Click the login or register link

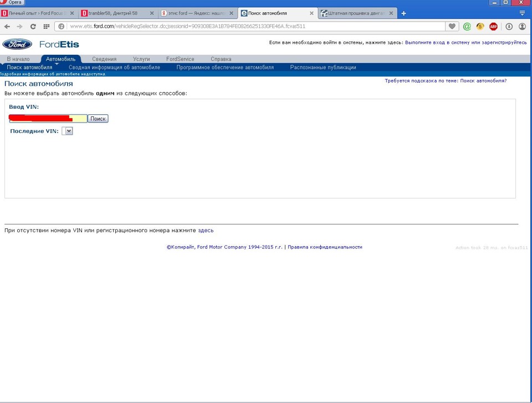point(466,43)
